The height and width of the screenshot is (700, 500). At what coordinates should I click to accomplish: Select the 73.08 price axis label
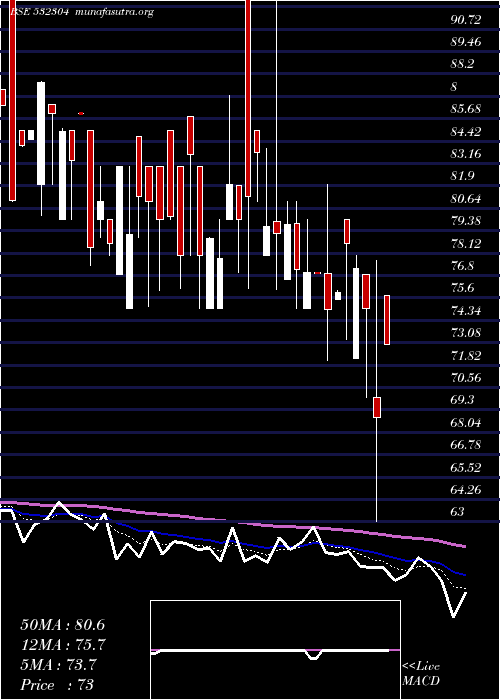click(466, 333)
